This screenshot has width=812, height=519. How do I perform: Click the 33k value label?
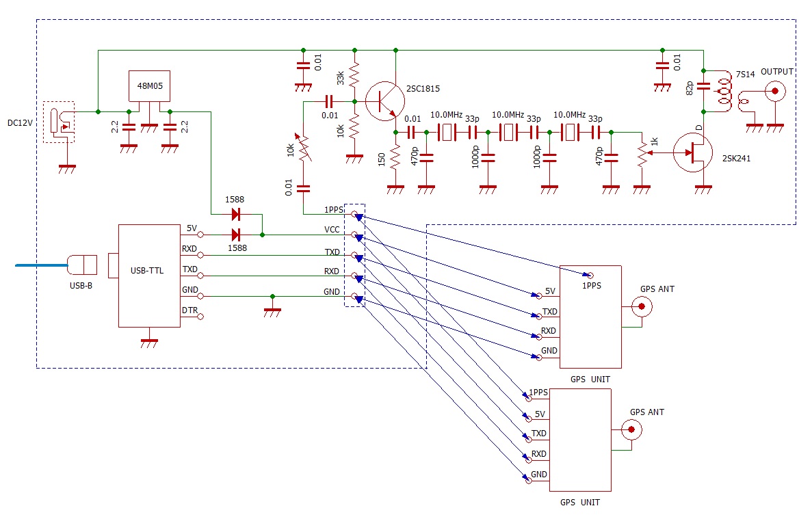(x=340, y=78)
